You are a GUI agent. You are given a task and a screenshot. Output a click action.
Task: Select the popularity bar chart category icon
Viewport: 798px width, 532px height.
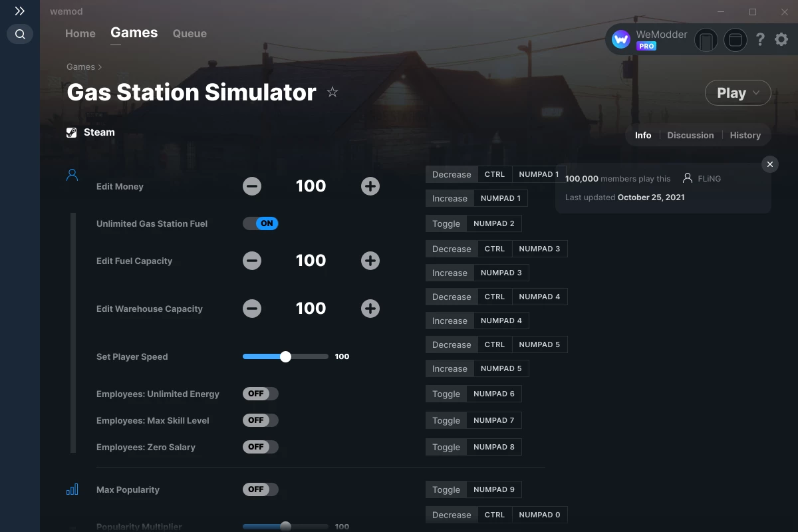(x=72, y=489)
